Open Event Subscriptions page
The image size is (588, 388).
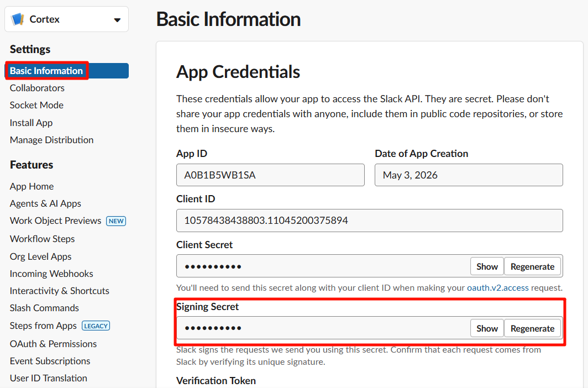click(x=50, y=361)
